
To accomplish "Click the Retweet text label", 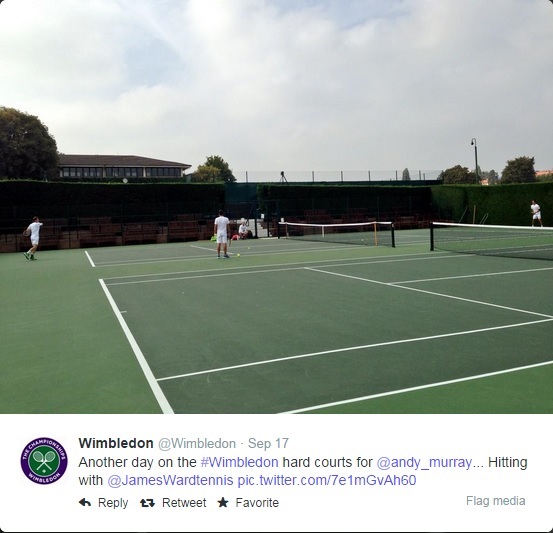I will 184,502.
